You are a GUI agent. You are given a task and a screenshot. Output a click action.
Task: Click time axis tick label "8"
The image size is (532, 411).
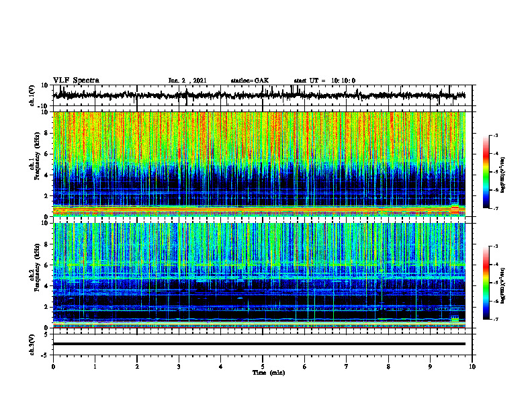(388, 367)
